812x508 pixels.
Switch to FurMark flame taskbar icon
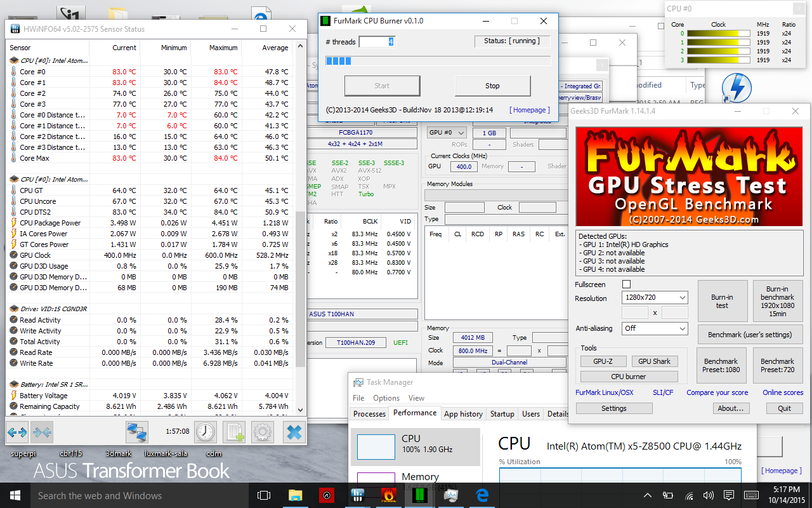388,495
